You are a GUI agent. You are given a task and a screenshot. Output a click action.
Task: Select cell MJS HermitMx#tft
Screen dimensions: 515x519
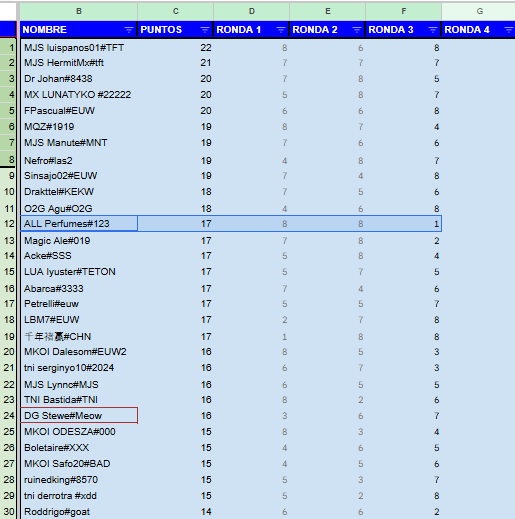[x=79, y=63]
